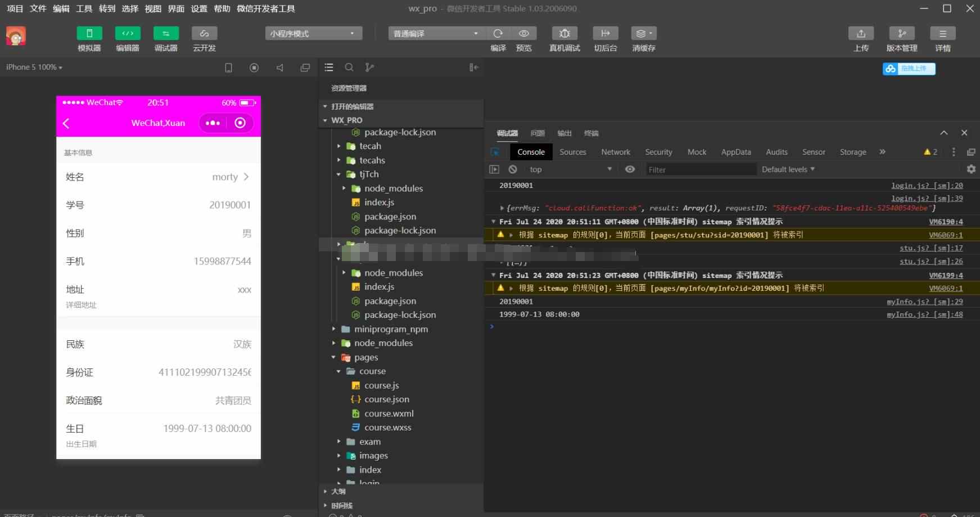Clear the console icon
Screen dimensions: 980x517
point(513,169)
